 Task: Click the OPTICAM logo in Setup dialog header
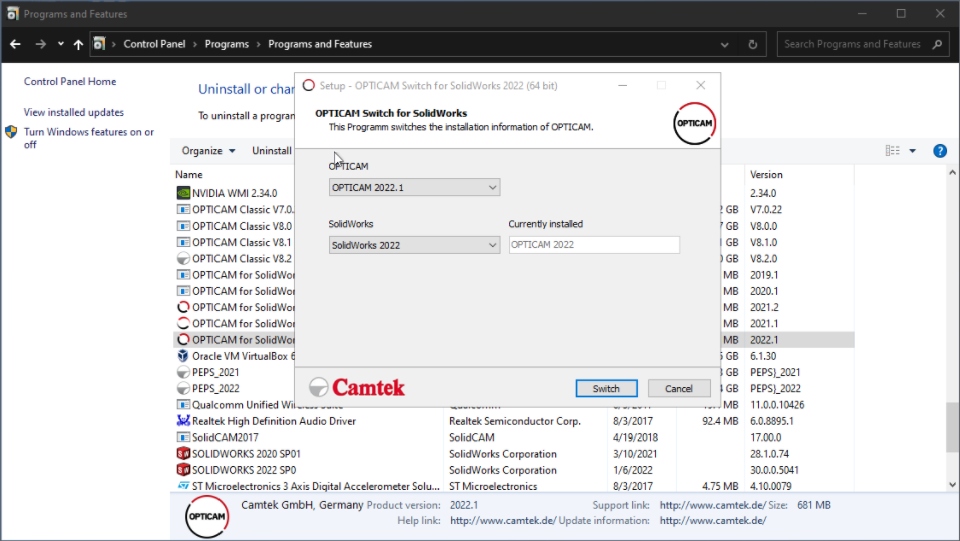tap(694, 123)
